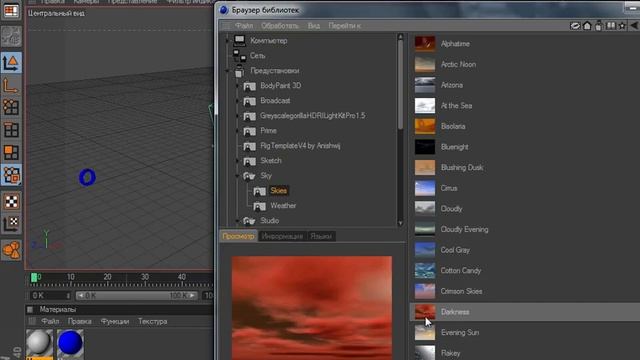The height and width of the screenshot is (360, 640).
Task: Expand the Компьютер tree node
Action: (x=227, y=41)
